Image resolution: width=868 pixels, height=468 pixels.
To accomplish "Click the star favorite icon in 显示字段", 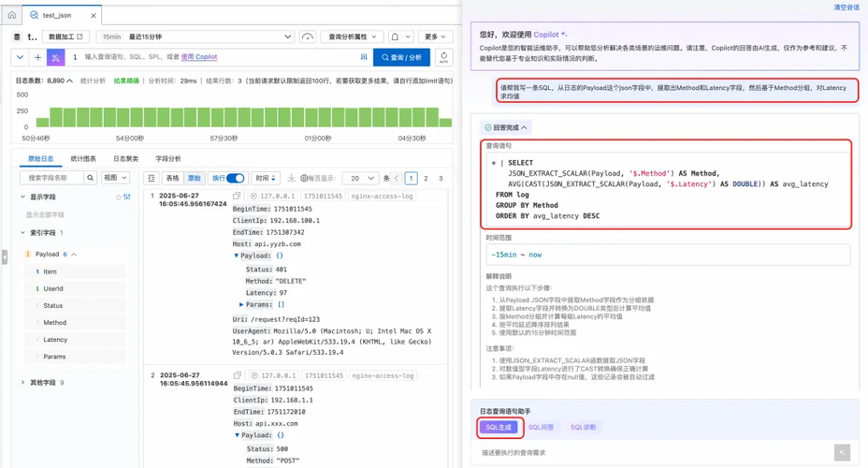I will point(118,197).
